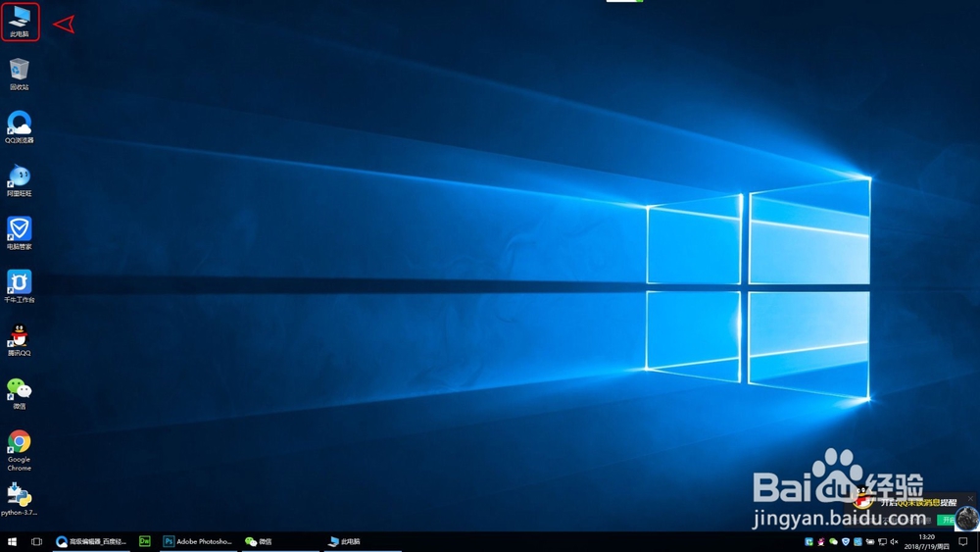Screen dimensions: 980x552
Task: Select the 微信 desktop shortcut
Action: 20,393
